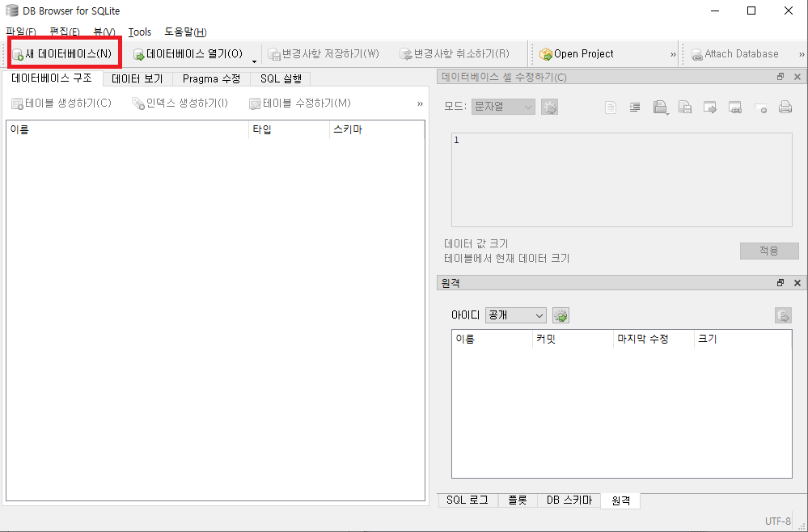Click the UTF-8 encoding in status bar
808x532 pixels.
click(x=777, y=521)
